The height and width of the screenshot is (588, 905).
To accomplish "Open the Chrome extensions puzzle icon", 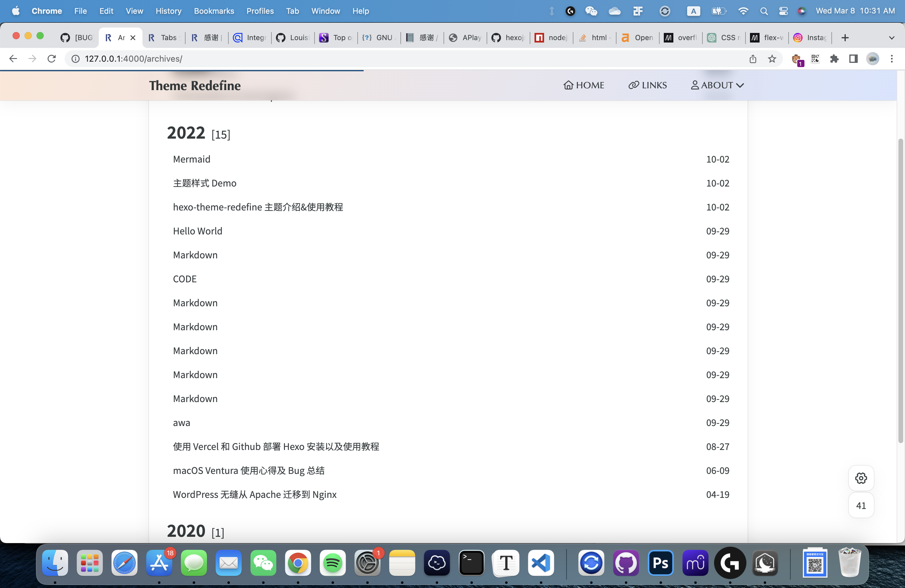I will coord(835,59).
